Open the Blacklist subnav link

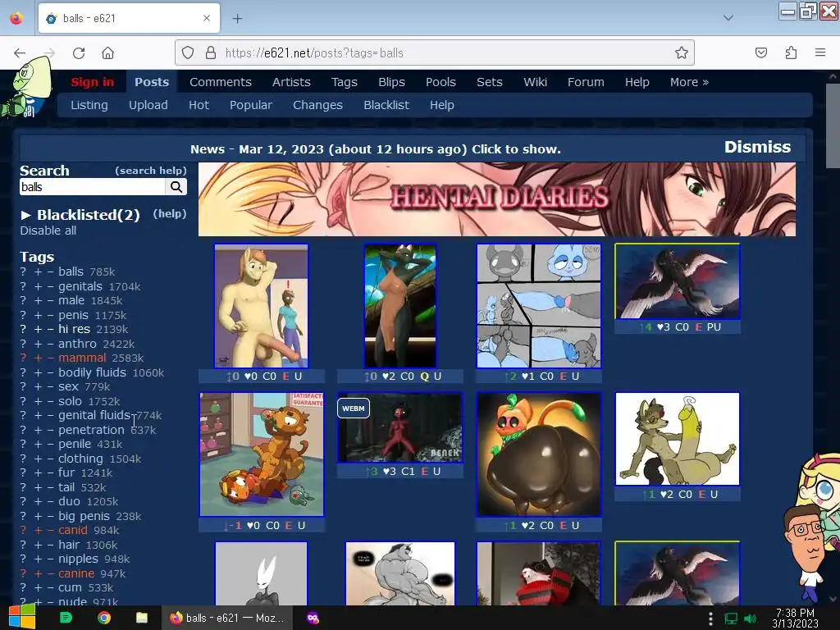coord(386,105)
